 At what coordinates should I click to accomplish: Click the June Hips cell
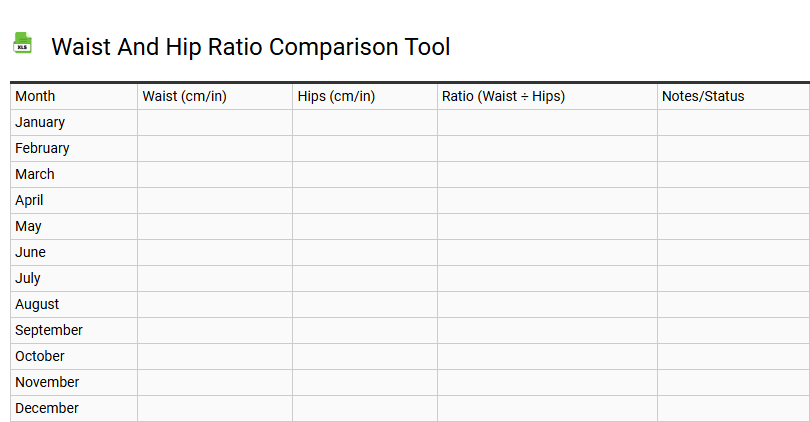tap(365, 253)
